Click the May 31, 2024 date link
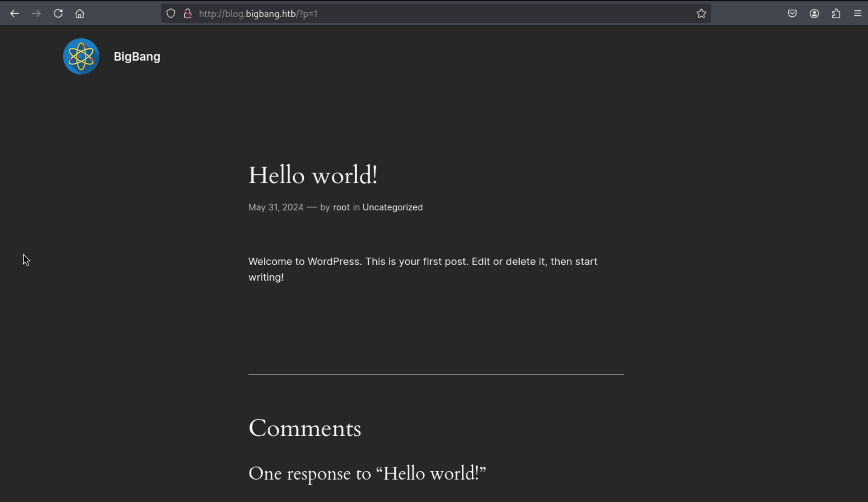Screen dimensions: 868x502 [276, 207]
